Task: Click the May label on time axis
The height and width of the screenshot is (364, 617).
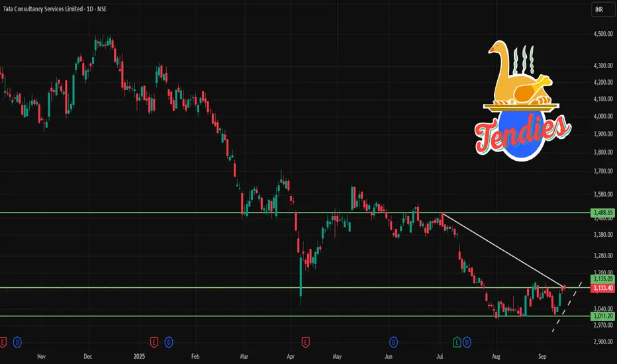Action: pos(337,357)
